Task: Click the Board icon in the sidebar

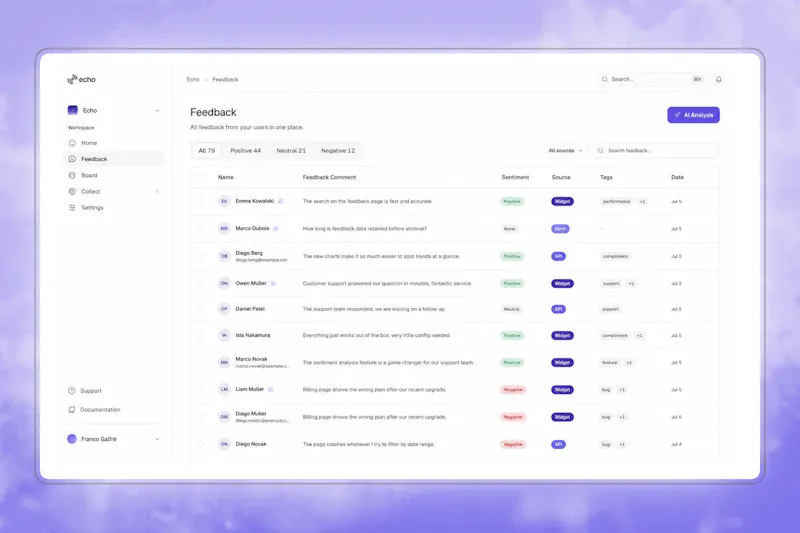Action: [x=72, y=175]
